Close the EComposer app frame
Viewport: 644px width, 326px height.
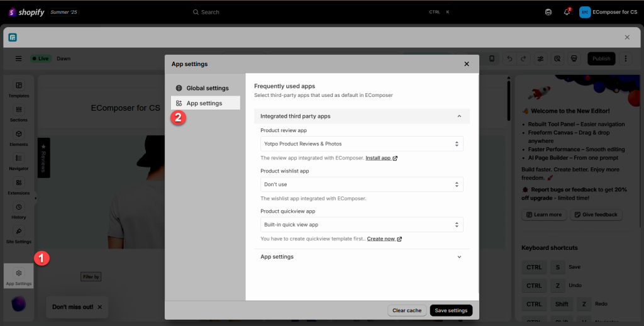pyautogui.click(x=627, y=37)
